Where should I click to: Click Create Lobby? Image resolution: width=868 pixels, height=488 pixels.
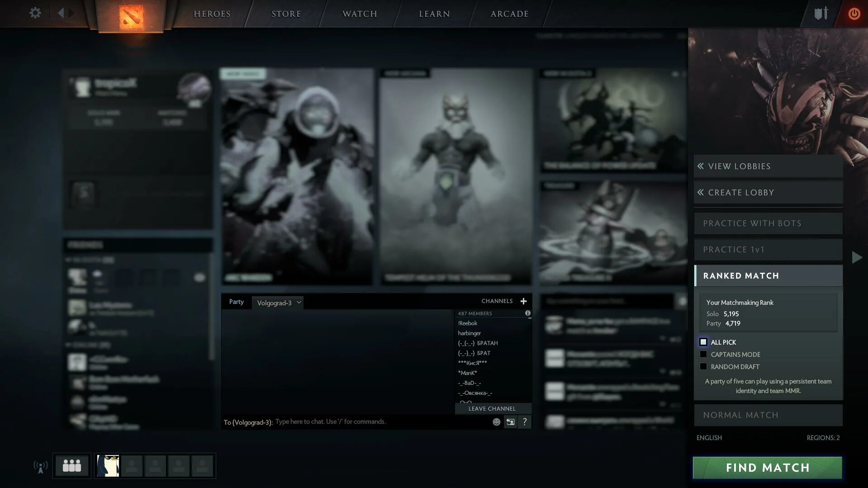tap(768, 193)
